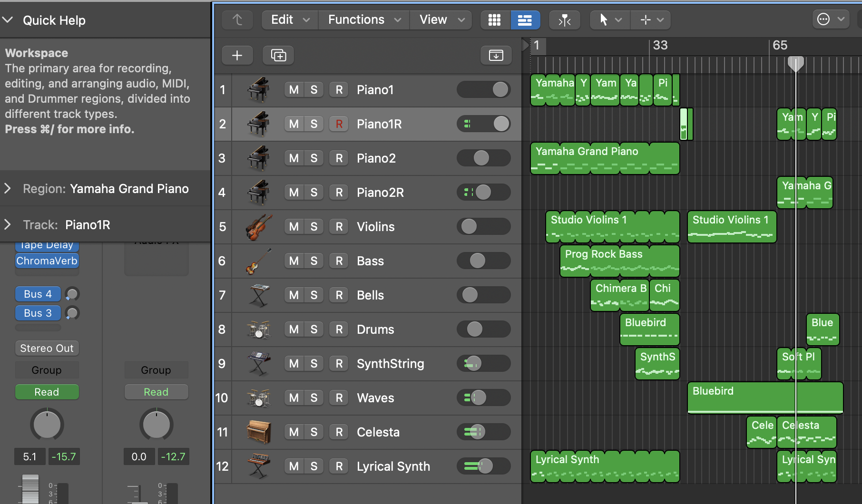Solo the Violins track
This screenshot has width=862, height=504.
click(x=314, y=227)
